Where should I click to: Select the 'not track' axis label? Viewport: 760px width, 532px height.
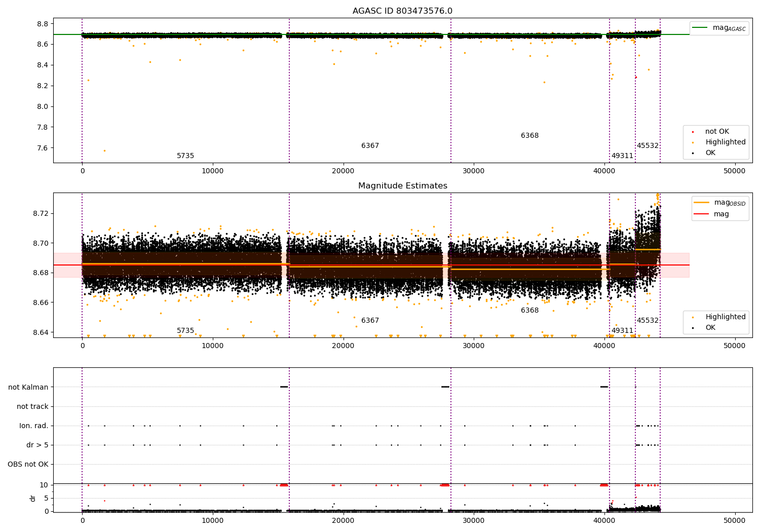pos(32,406)
